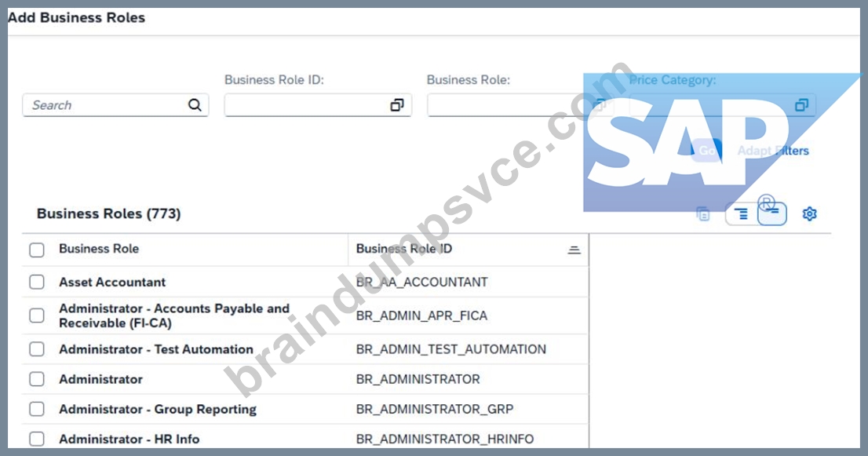Open value help for Business Role ID
Image resolution: width=868 pixels, height=456 pixels.
click(397, 105)
